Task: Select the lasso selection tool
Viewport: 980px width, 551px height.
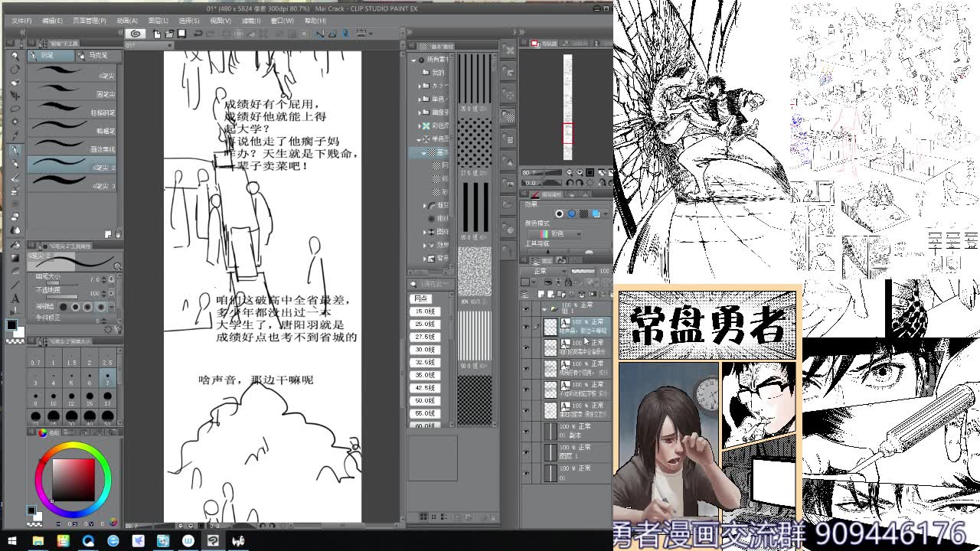Action: click(x=15, y=109)
